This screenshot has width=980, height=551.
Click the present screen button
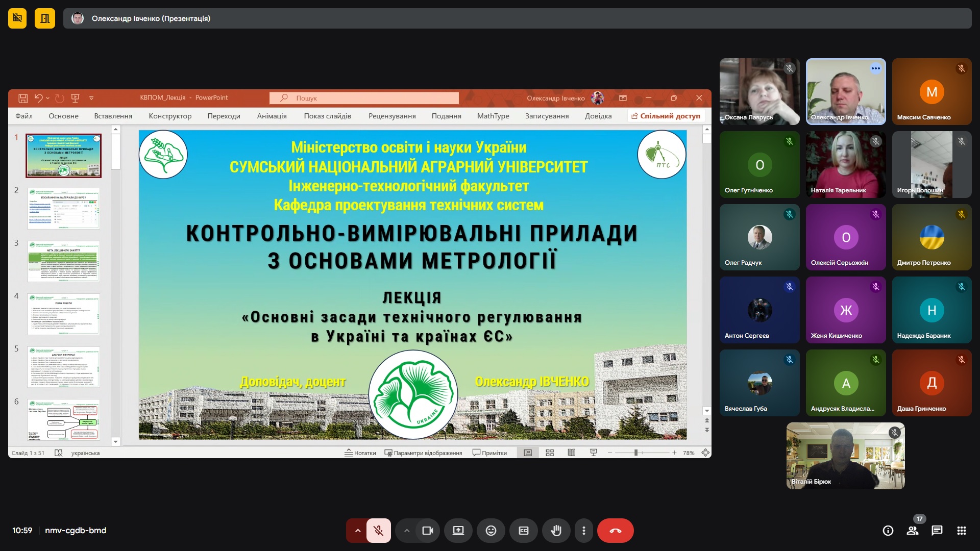click(458, 531)
